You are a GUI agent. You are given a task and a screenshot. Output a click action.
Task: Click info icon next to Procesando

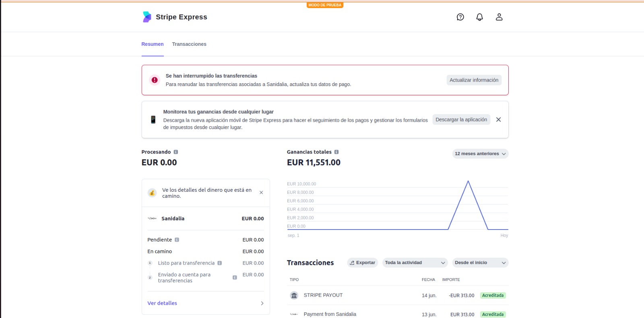pos(175,152)
